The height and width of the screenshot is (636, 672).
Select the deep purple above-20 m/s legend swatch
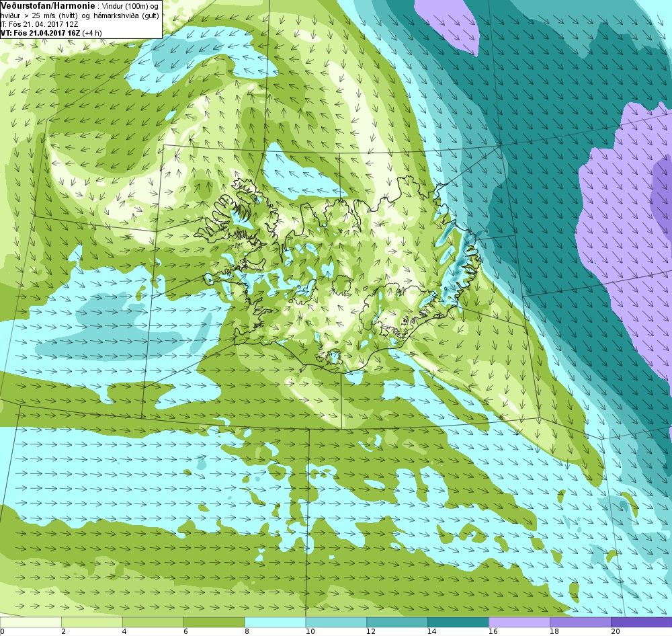[641, 622]
